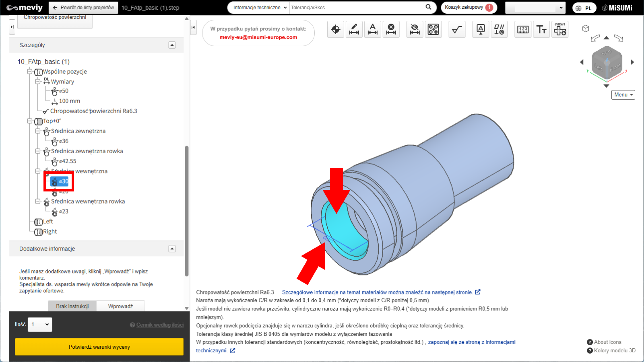The image size is (644, 362).
Task: Select the Brak instrukcji option
Action: tap(72, 306)
